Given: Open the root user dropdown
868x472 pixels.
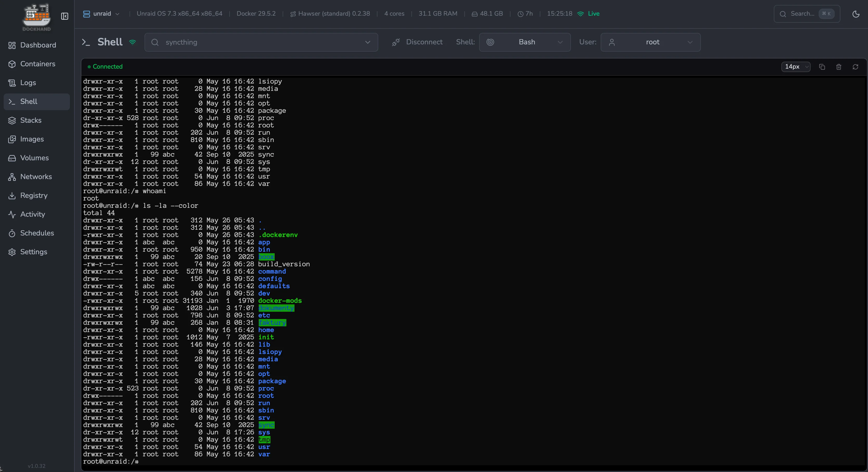Looking at the screenshot, I should click(x=650, y=42).
